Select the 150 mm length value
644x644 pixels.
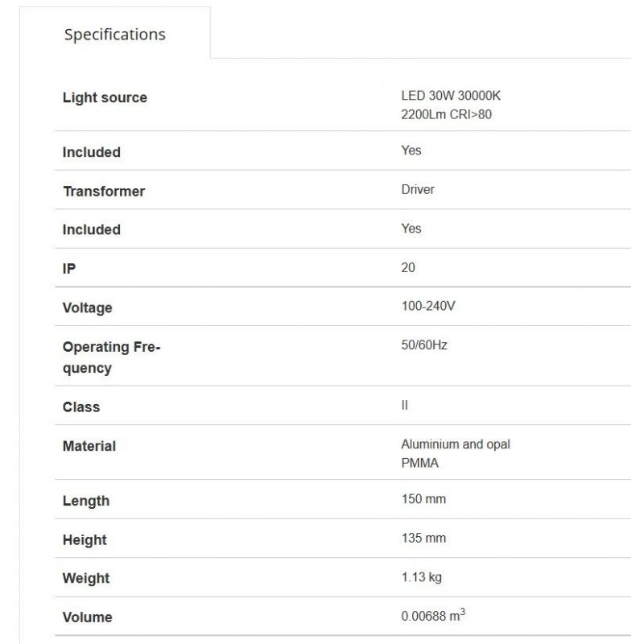(423, 499)
